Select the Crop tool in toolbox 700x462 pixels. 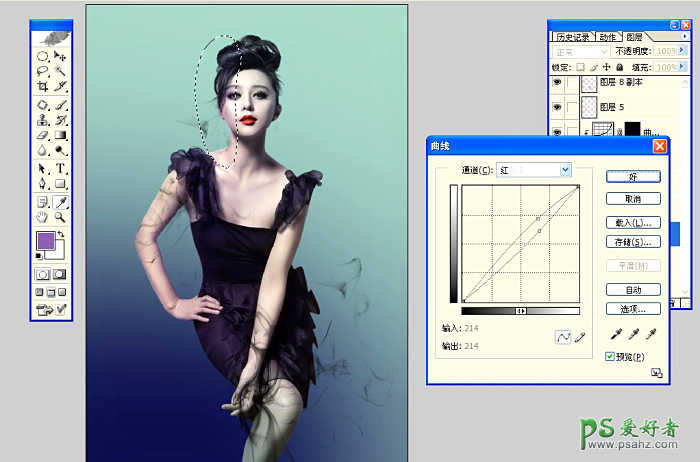pos(43,87)
